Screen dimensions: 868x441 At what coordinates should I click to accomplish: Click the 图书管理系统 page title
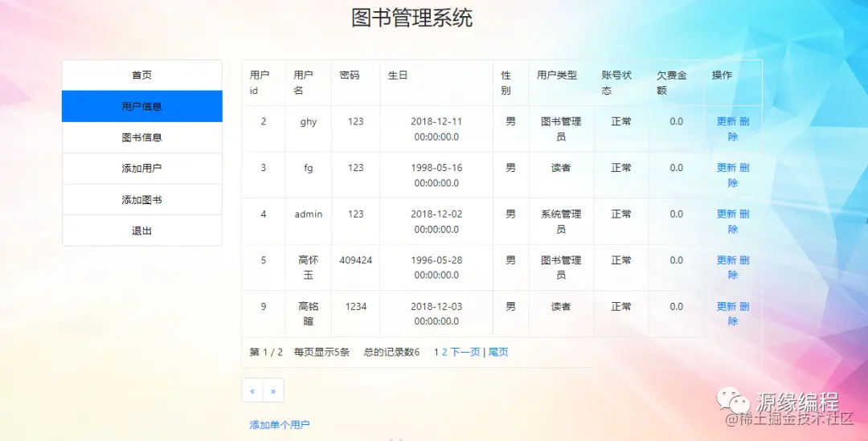pos(411,18)
